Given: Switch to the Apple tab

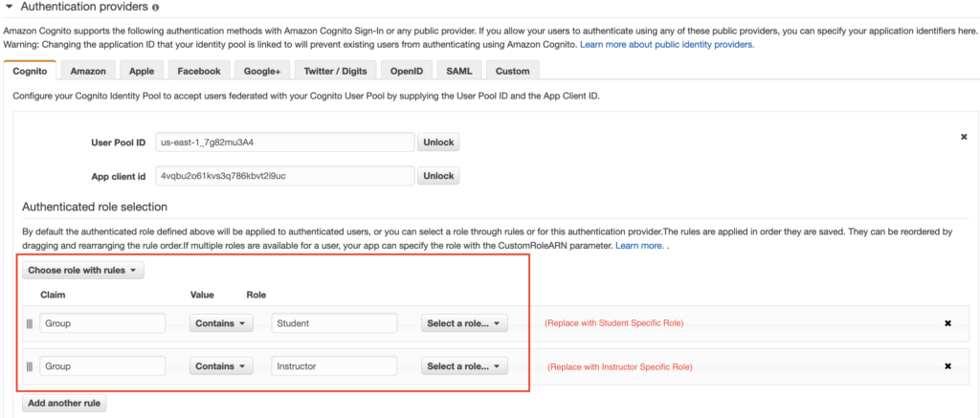Looking at the screenshot, I should tap(142, 71).
